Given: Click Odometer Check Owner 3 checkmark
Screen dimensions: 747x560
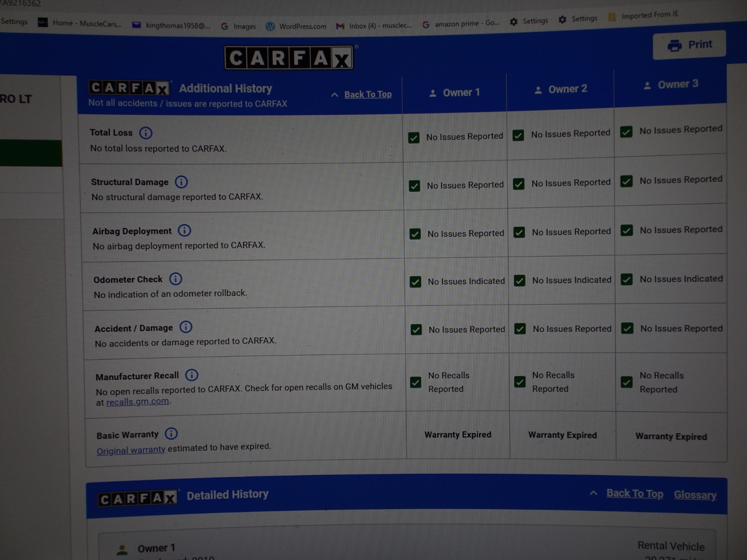Looking at the screenshot, I should [626, 280].
